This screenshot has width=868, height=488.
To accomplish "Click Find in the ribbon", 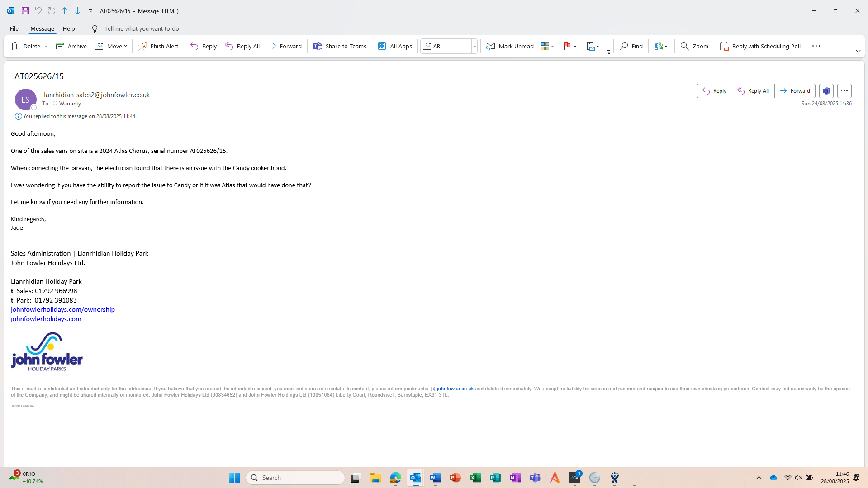I will point(631,46).
